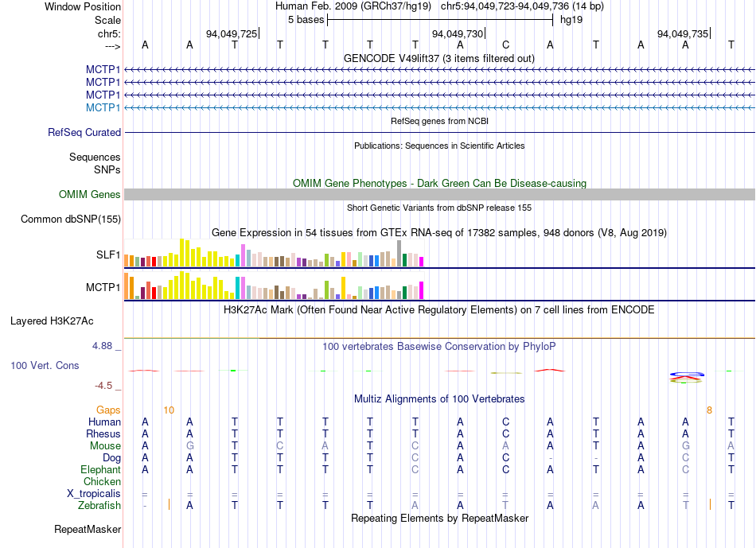Click the 4.88 upper scale value
Viewport: 756px width, 548px height.
click(x=102, y=345)
